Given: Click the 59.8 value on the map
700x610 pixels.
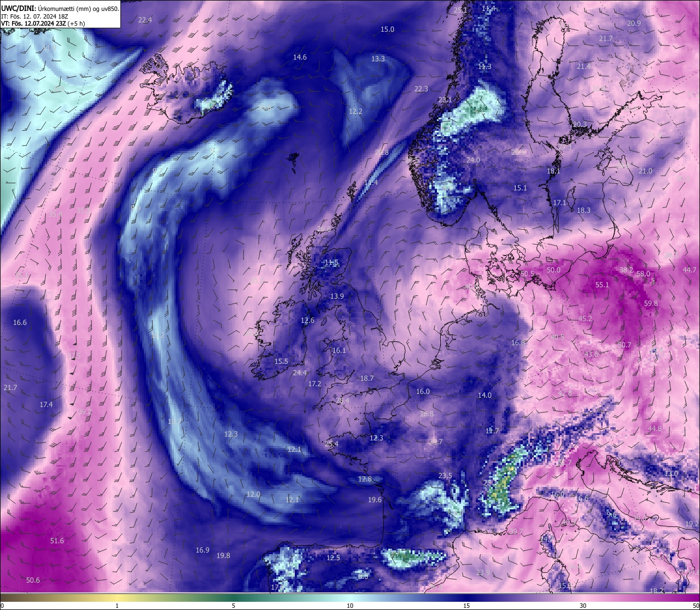Looking at the screenshot, I should (x=651, y=304).
